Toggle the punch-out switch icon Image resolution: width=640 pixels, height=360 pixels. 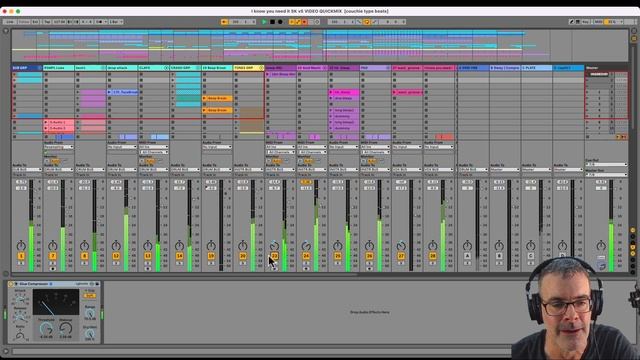pos(374,22)
